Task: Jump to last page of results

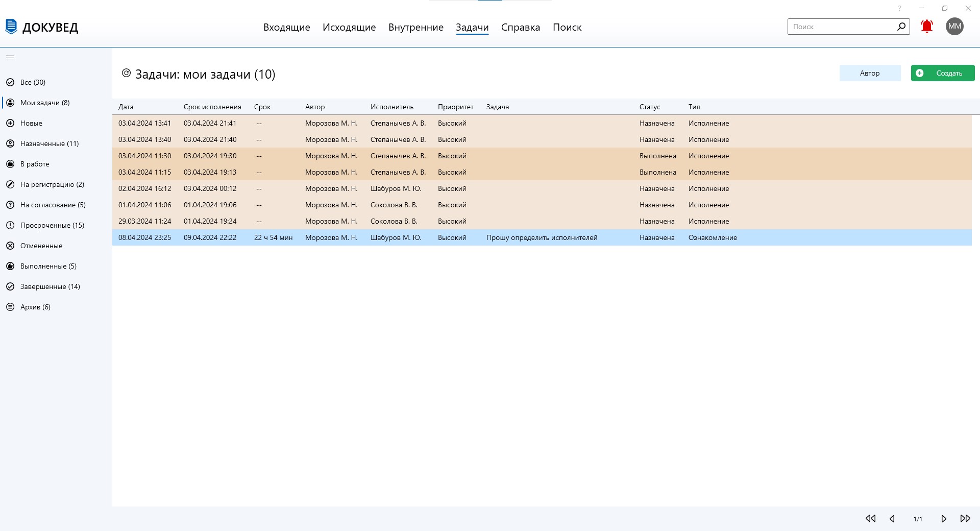Action: click(965, 519)
